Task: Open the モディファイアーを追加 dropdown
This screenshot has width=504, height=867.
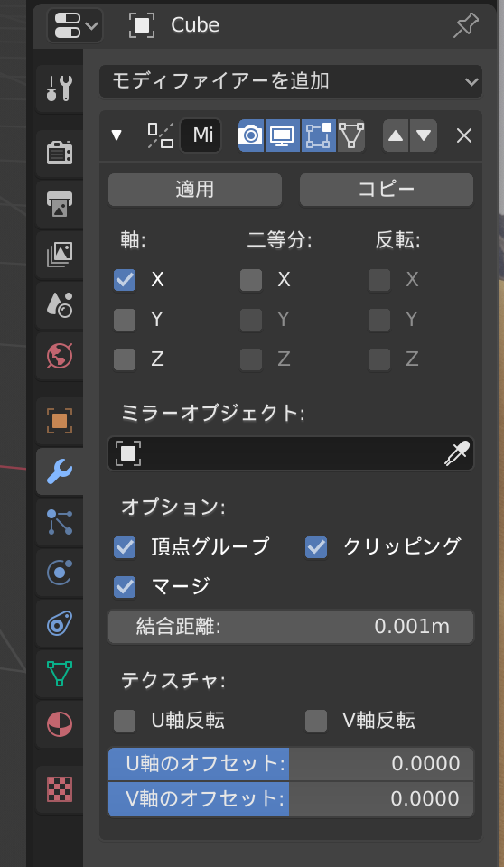Action: (x=291, y=81)
